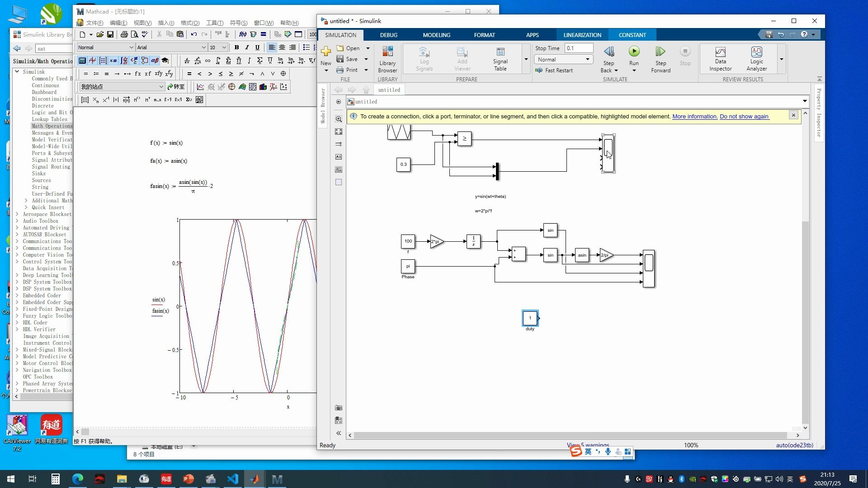Click the canvas horizontal scrollbar

tap(570, 435)
